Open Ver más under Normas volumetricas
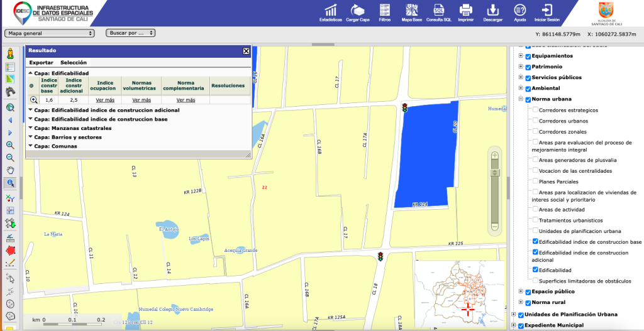The width and height of the screenshot is (644, 331). pyautogui.click(x=142, y=100)
